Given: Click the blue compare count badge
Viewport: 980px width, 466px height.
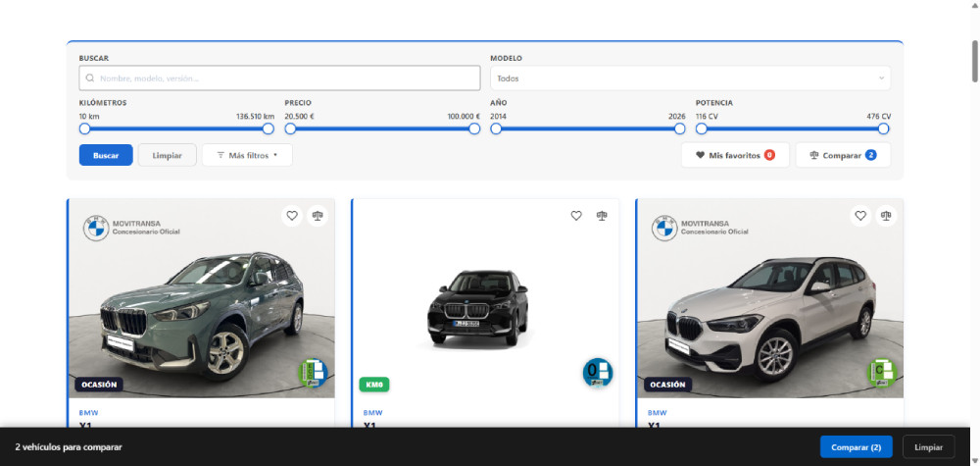Looking at the screenshot, I should coord(870,155).
